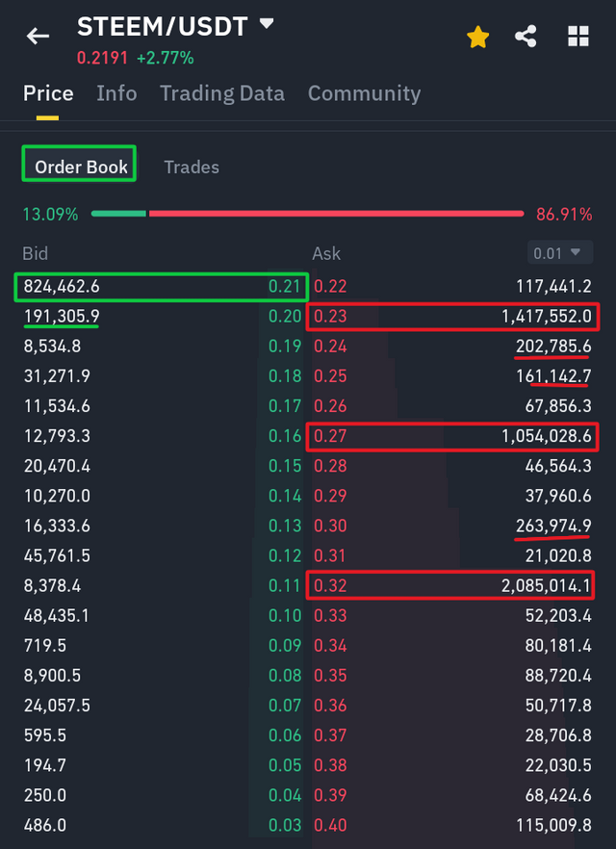
Task: Click the +2.77% price change
Action: pos(166,58)
